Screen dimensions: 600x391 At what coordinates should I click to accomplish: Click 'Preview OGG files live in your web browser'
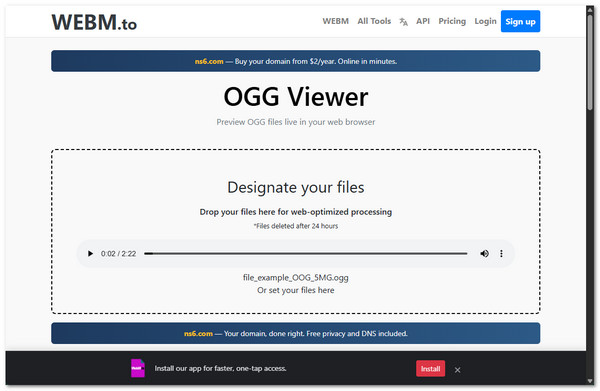click(295, 122)
